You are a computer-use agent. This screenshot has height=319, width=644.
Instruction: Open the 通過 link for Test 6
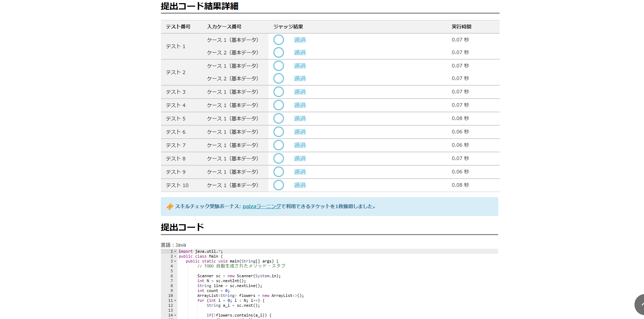[x=300, y=132]
